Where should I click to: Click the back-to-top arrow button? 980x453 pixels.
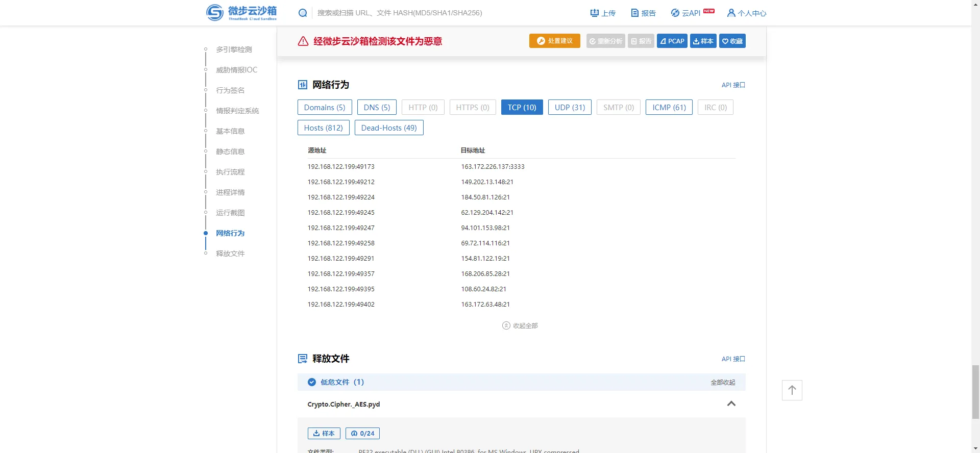[x=792, y=390]
